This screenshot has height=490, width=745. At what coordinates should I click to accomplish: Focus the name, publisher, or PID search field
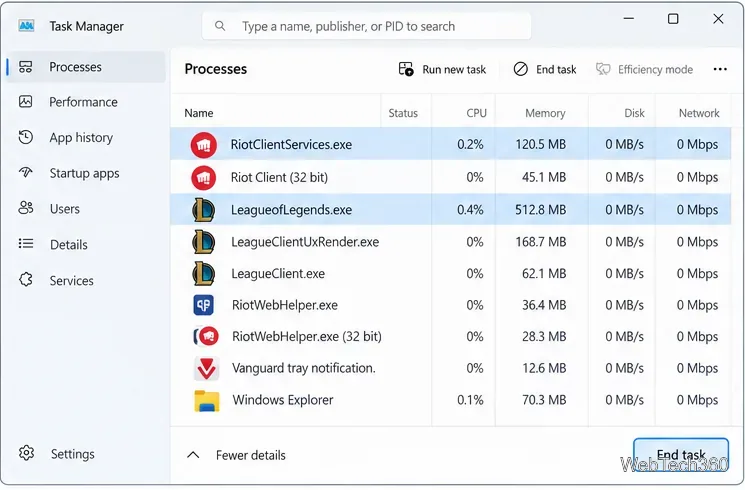[x=366, y=26]
